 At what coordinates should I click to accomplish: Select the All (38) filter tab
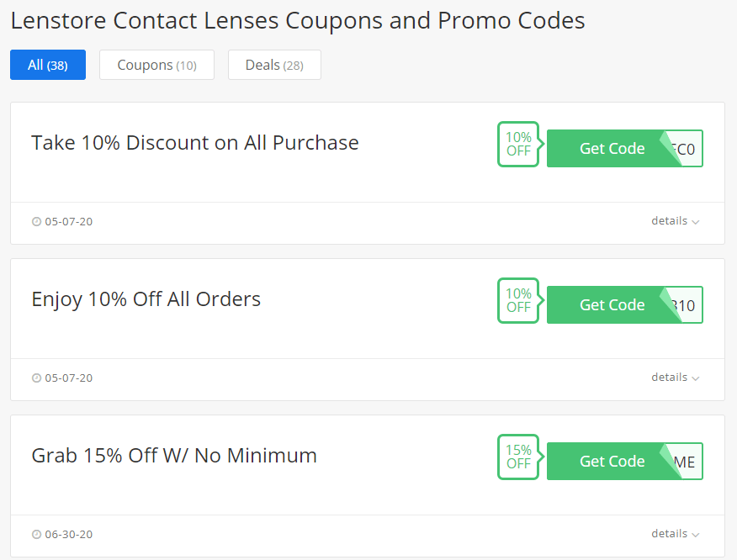pos(48,65)
